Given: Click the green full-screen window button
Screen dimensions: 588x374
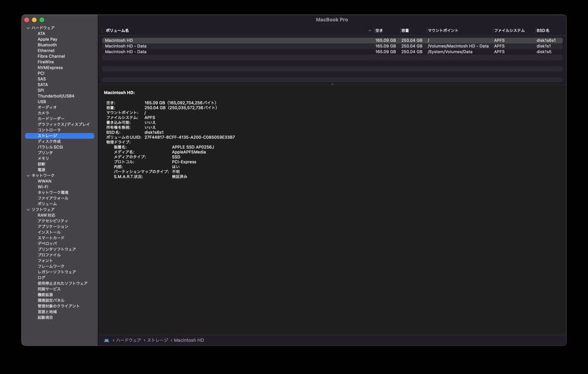Looking at the screenshot, I should click(42, 20).
